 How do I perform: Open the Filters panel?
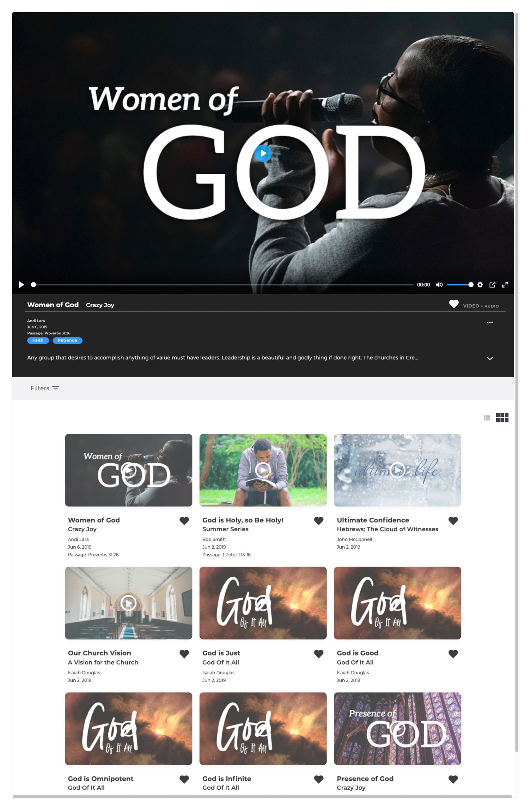45,388
